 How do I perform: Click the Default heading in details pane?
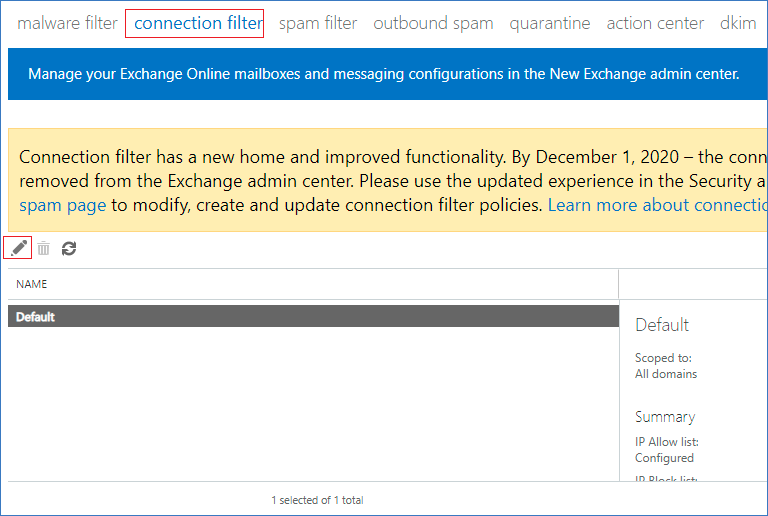click(x=662, y=325)
